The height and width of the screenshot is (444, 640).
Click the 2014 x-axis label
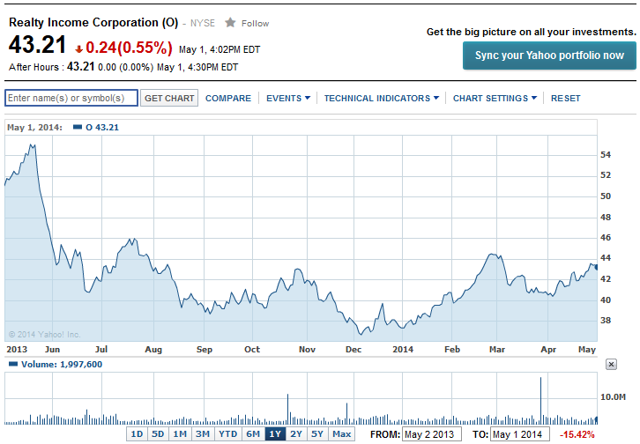402,349
